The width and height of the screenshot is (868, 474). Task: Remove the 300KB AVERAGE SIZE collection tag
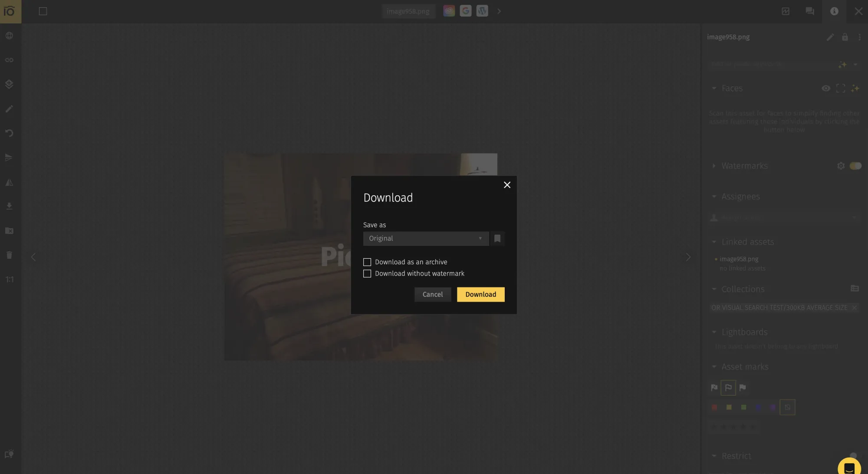point(854,308)
